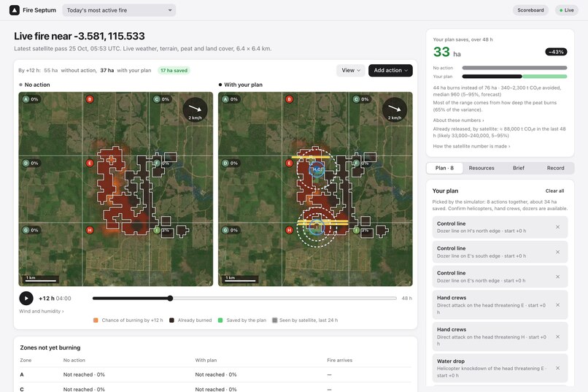Switch to the Plan · 8 tab
This screenshot has width=588, height=392.
pos(444,168)
